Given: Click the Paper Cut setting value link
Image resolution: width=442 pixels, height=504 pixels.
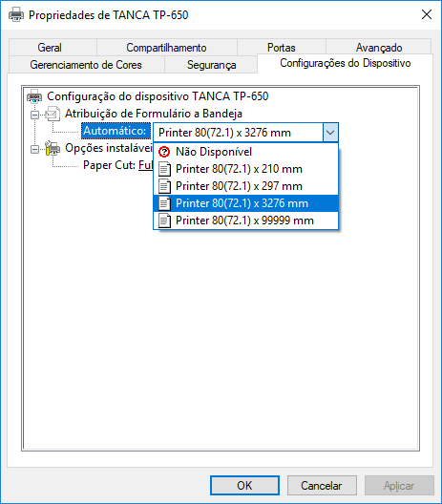Looking at the screenshot, I should tap(146, 165).
